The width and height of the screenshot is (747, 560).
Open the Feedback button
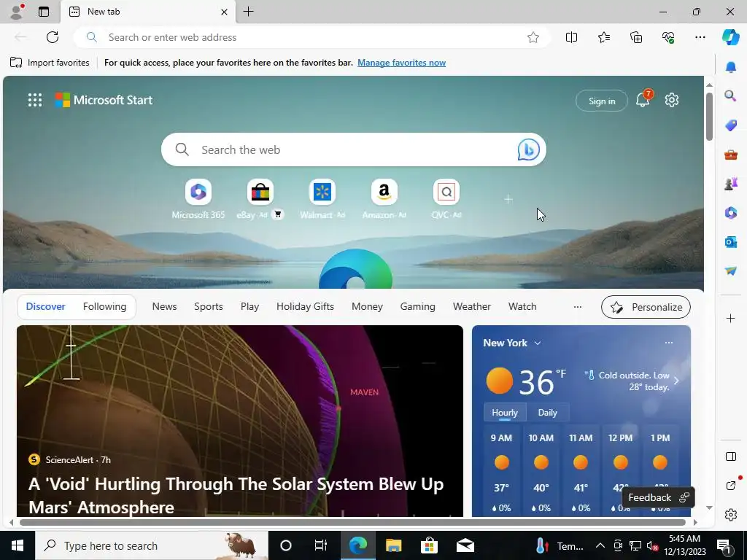click(659, 497)
